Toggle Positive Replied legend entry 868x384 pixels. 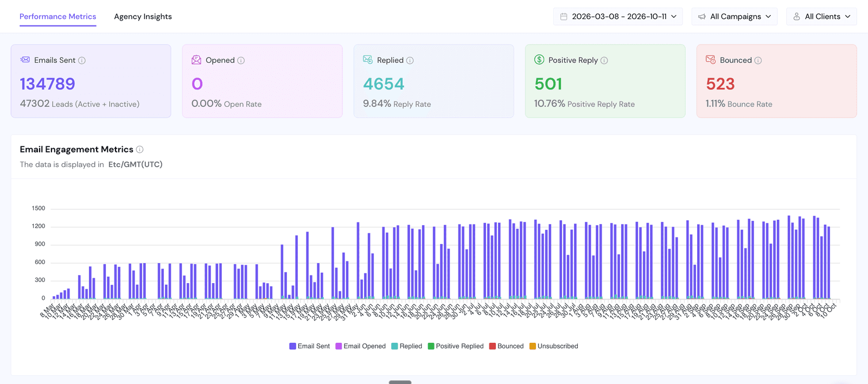point(456,346)
